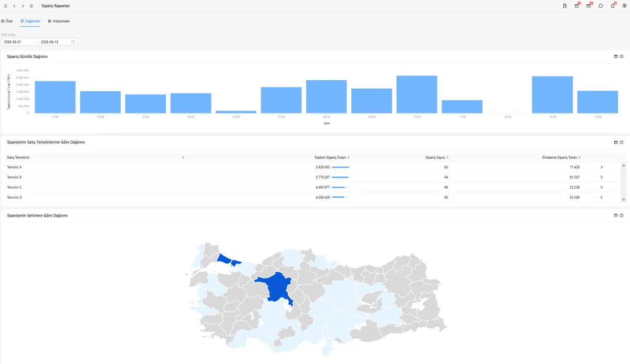Image resolution: width=630 pixels, height=364 pixels.
Task: Sort by Toplam Sipariş Tutarı column
Action: [349, 157]
